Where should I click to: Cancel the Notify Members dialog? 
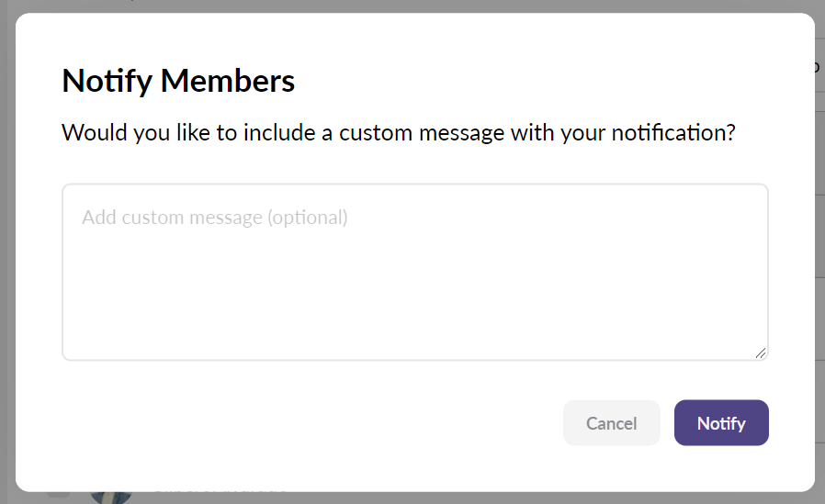pyautogui.click(x=611, y=423)
